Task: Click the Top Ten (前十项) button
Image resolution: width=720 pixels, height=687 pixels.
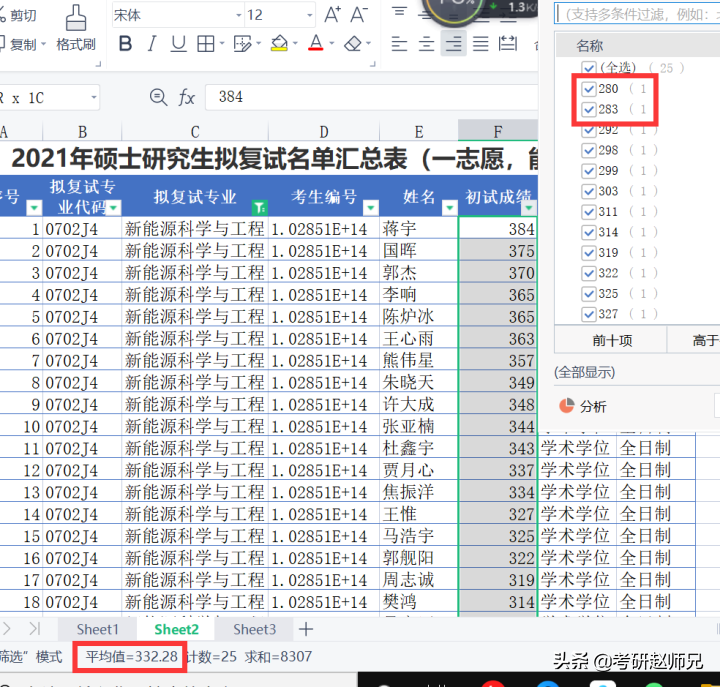Action: pos(611,340)
